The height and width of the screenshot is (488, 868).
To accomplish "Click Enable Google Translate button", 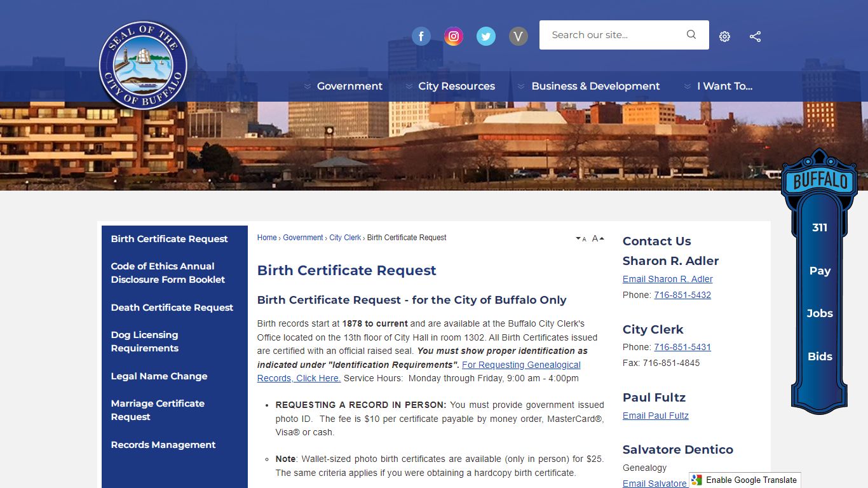I will click(x=745, y=480).
